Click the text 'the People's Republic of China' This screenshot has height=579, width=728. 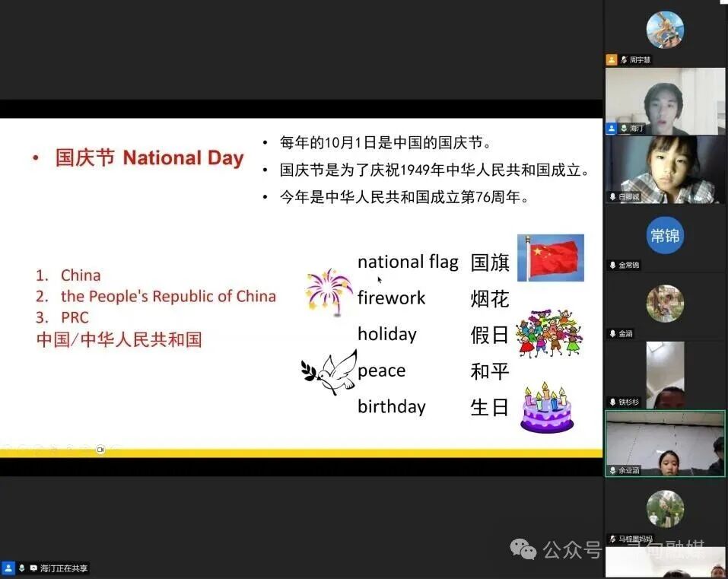pos(168,296)
